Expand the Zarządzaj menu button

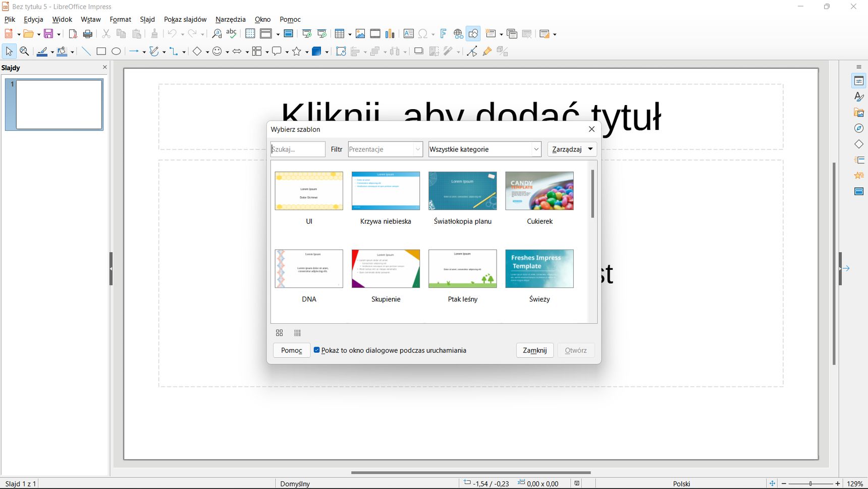click(x=572, y=149)
